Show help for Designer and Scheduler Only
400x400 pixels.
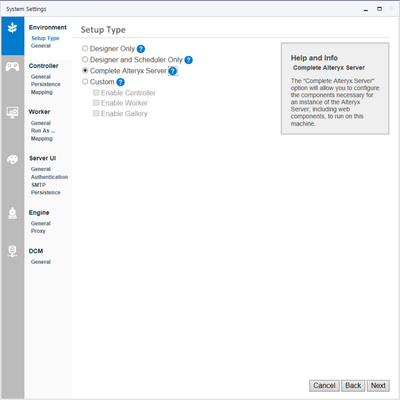pyautogui.click(x=188, y=60)
